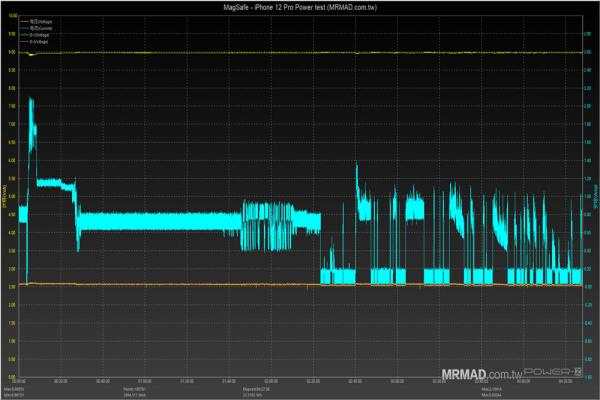Select the yellow voltage trace along the 9.00 line
600x400 pixels.
pyautogui.click(x=300, y=52)
